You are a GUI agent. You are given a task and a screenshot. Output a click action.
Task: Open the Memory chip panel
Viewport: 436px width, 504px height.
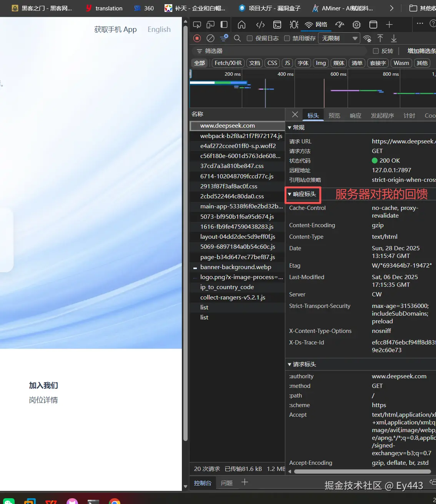coord(356,25)
